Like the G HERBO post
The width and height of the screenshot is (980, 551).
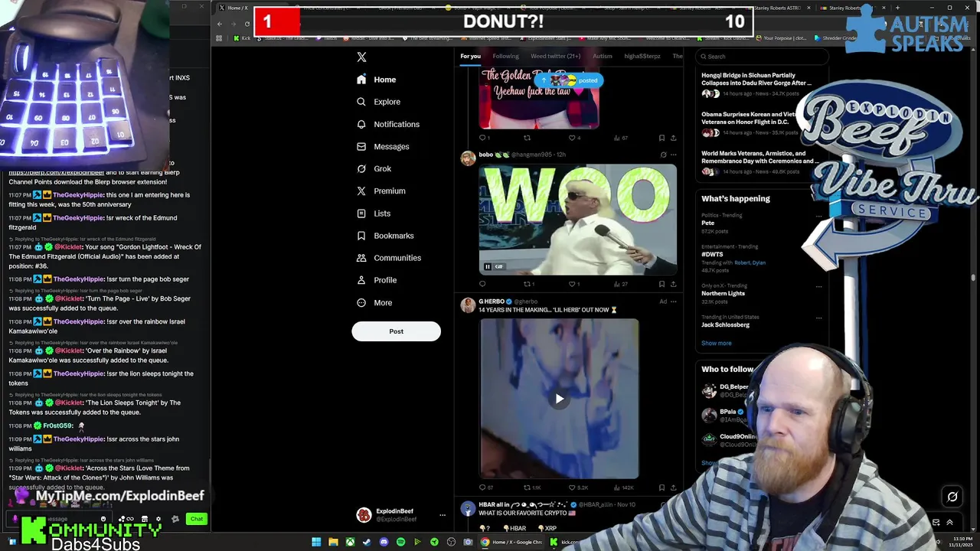tap(578, 487)
